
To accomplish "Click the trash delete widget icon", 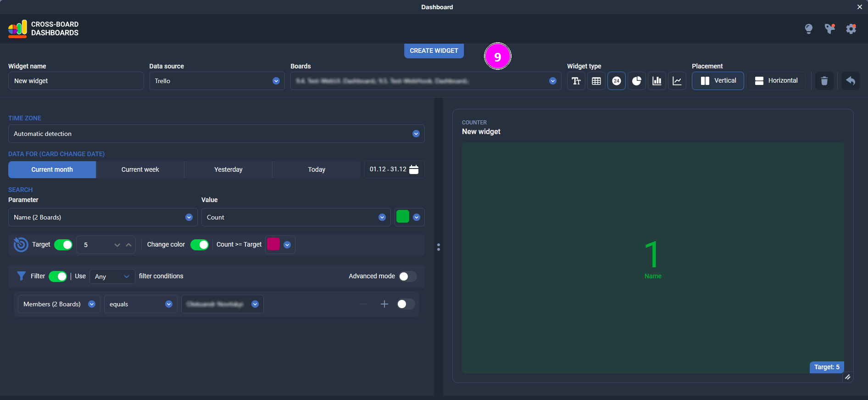I will (x=824, y=81).
